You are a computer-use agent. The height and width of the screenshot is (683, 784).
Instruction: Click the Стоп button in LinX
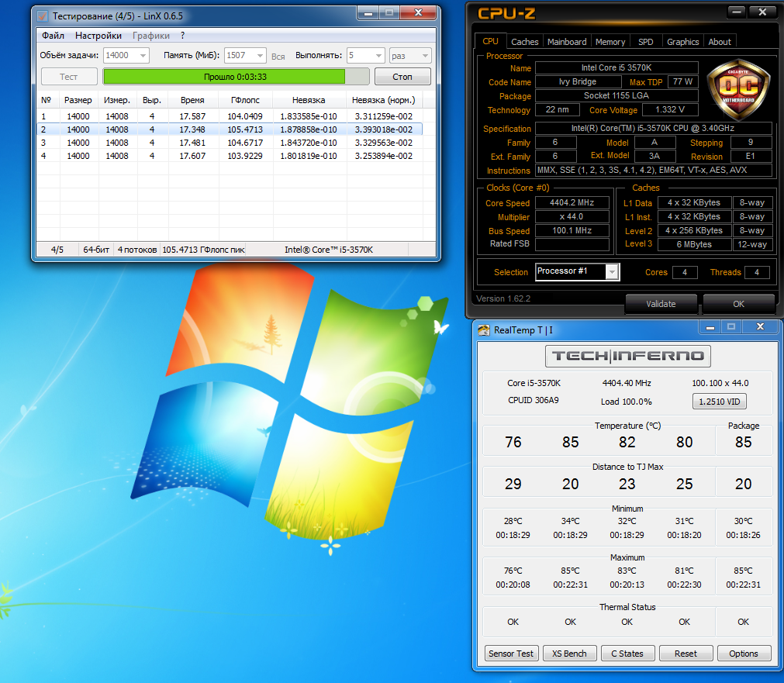coord(402,77)
